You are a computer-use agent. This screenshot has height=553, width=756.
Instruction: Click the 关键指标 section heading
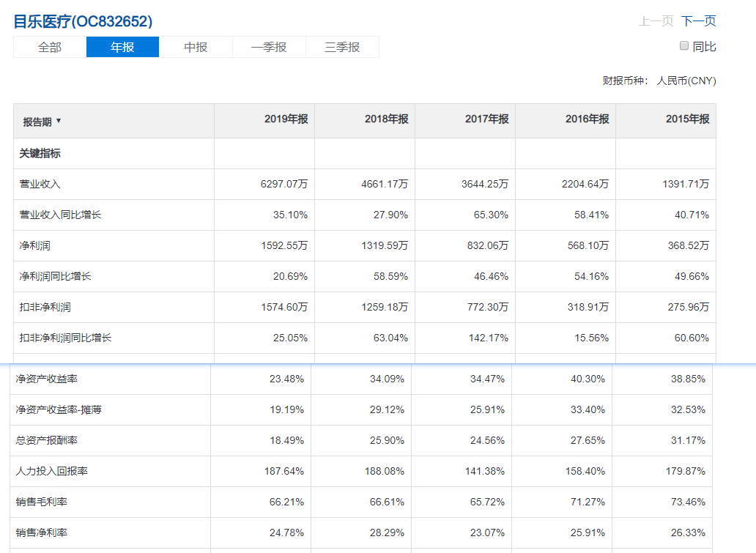(40, 154)
